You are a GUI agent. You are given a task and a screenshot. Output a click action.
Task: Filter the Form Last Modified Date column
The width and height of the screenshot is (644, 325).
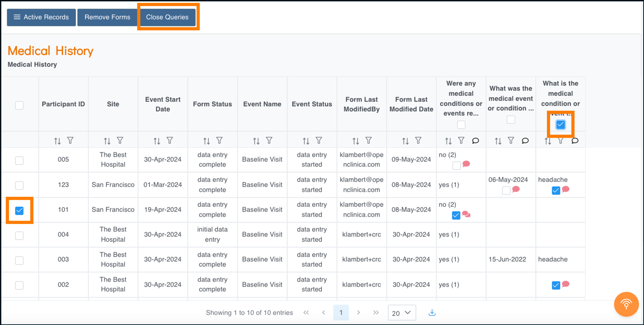(x=418, y=141)
